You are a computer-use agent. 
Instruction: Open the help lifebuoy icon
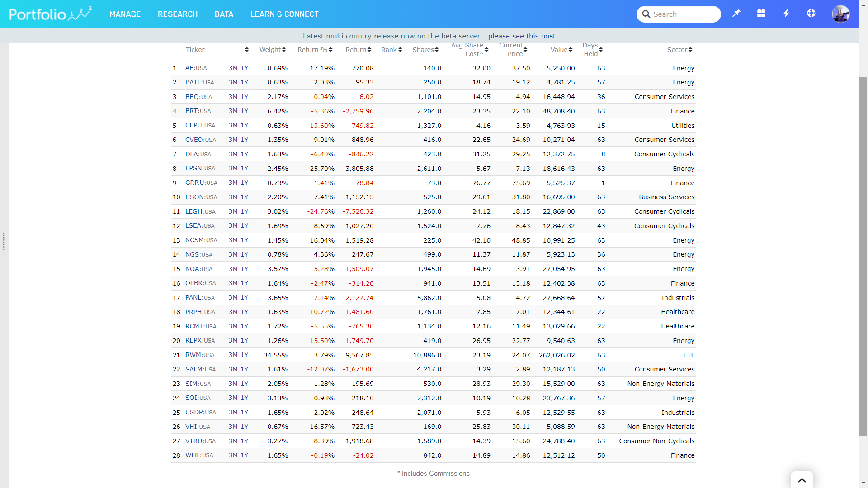pos(811,14)
